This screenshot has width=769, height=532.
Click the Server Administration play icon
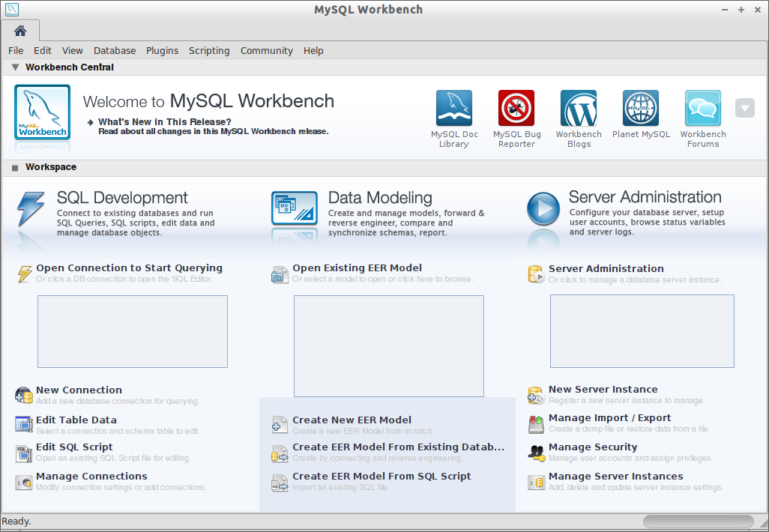click(x=543, y=209)
